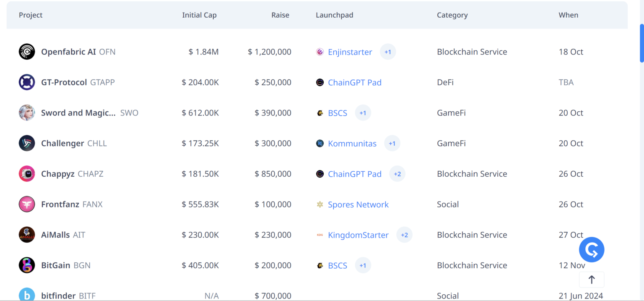
Task: Open the Spores Network launchpad link
Action: click(x=358, y=204)
